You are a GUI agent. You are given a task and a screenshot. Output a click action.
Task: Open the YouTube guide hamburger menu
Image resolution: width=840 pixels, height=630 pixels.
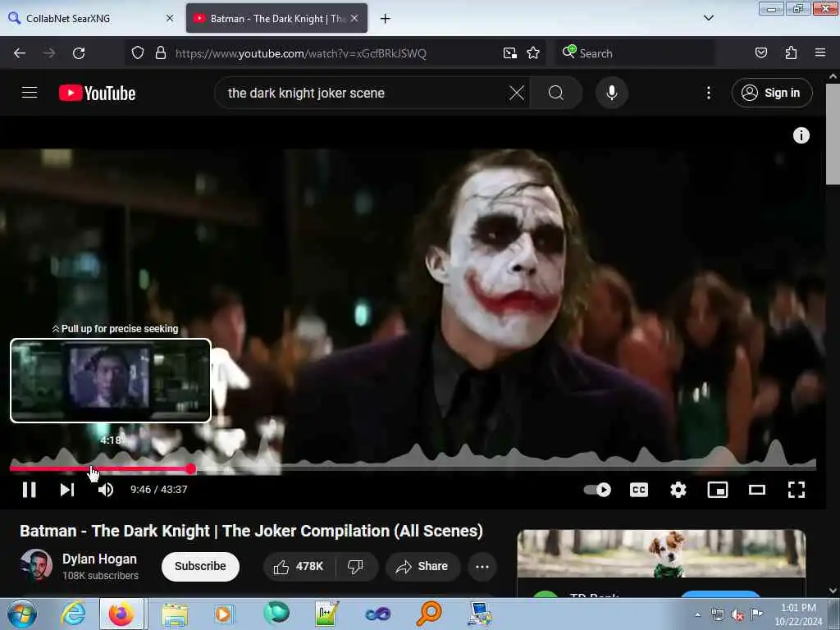pyautogui.click(x=30, y=93)
